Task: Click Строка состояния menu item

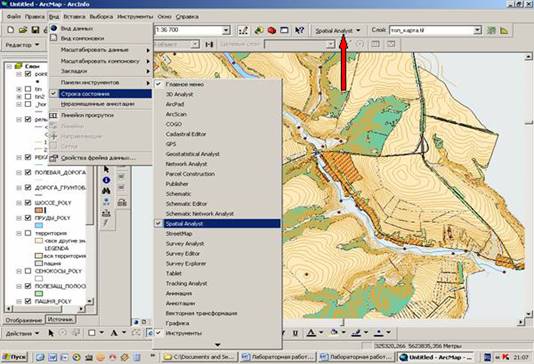Action: coord(100,94)
